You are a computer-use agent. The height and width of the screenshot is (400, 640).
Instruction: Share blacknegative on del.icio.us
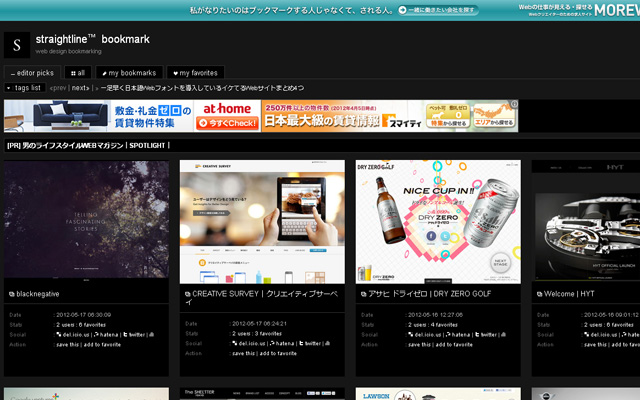(x=73, y=335)
